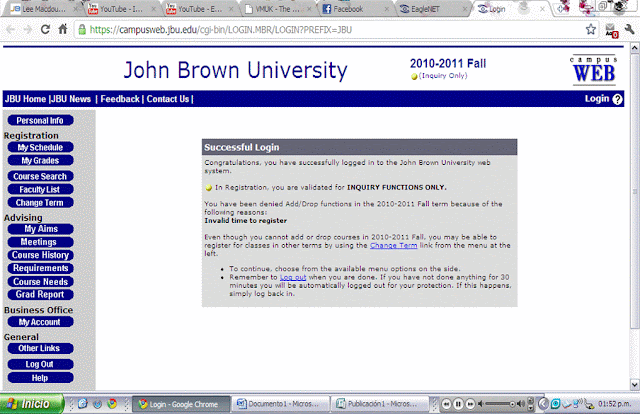Switch to Publicación1 taskbar item
Viewport: 640px width, 414px height.
pyautogui.click(x=380, y=404)
